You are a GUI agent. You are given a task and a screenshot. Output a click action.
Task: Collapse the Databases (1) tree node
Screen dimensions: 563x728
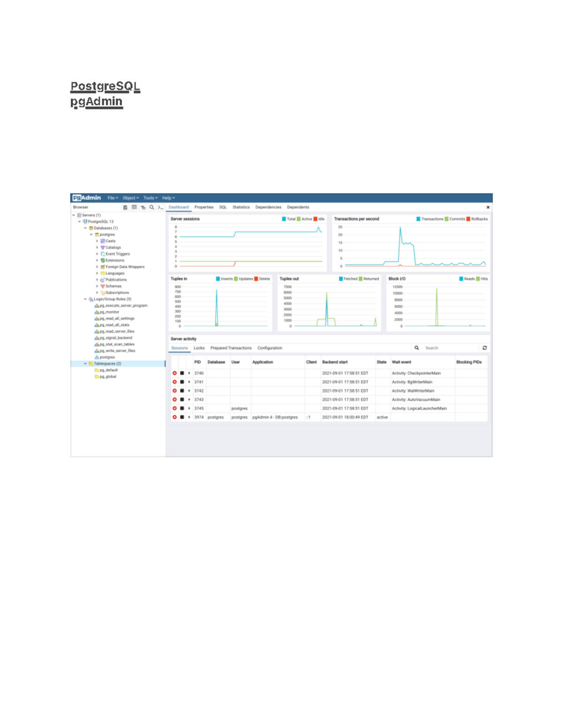point(85,228)
